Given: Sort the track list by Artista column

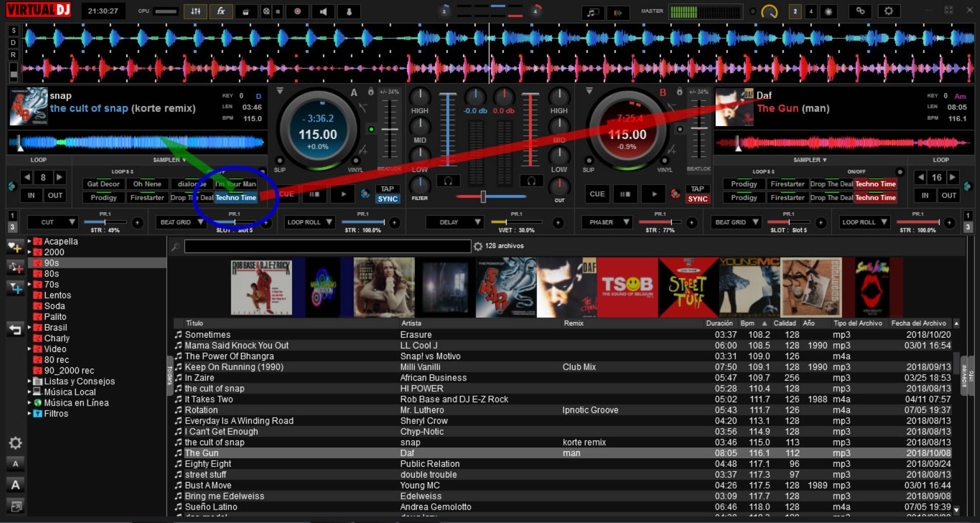Looking at the screenshot, I should [x=411, y=323].
